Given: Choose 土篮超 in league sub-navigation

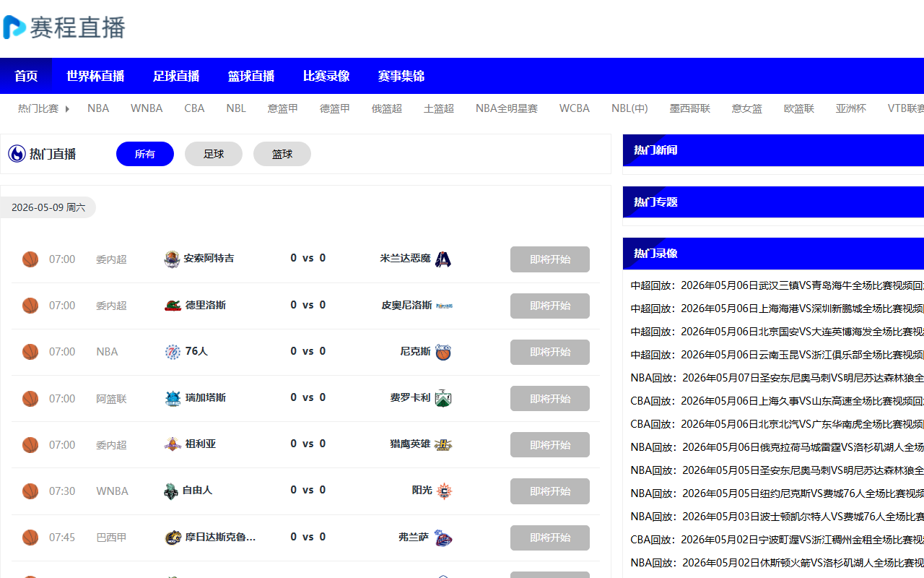Looking at the screenshot, I should [439, 108].
